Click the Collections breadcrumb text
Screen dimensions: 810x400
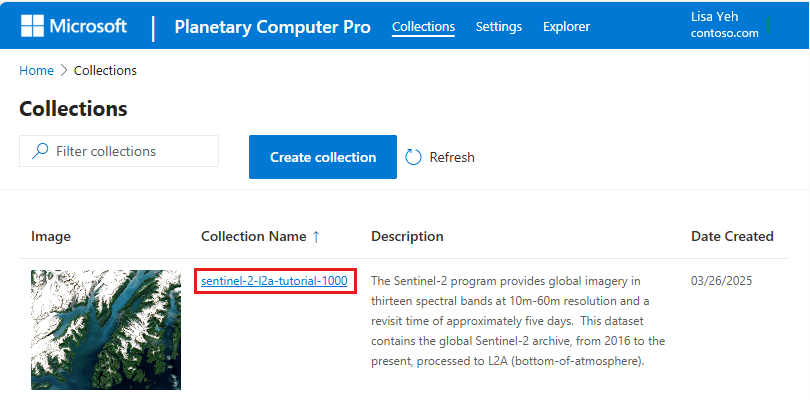point(105,70)
